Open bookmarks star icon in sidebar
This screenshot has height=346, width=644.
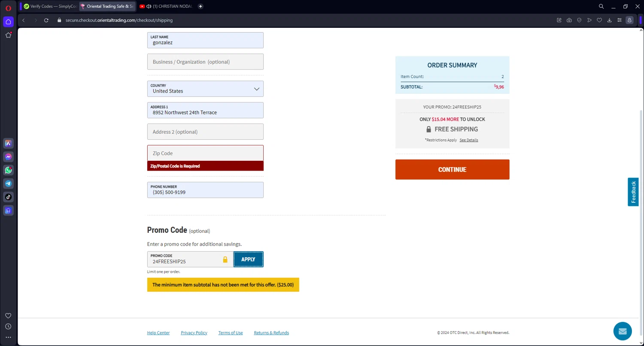click(8, 35)
